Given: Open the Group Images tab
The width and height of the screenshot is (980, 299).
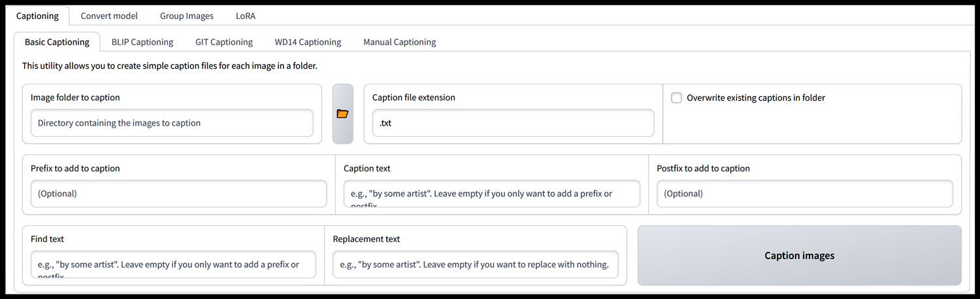Looking at the screenshot, I should (x=186, y=16).
